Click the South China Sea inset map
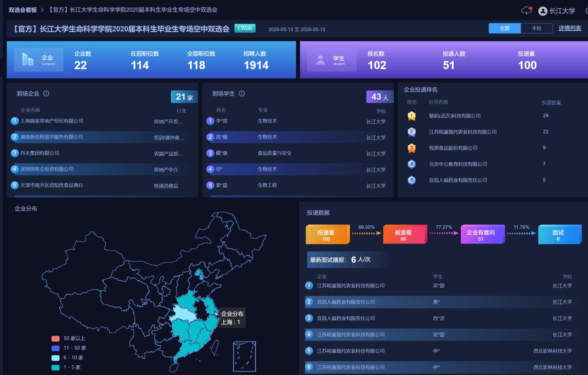 244,356
